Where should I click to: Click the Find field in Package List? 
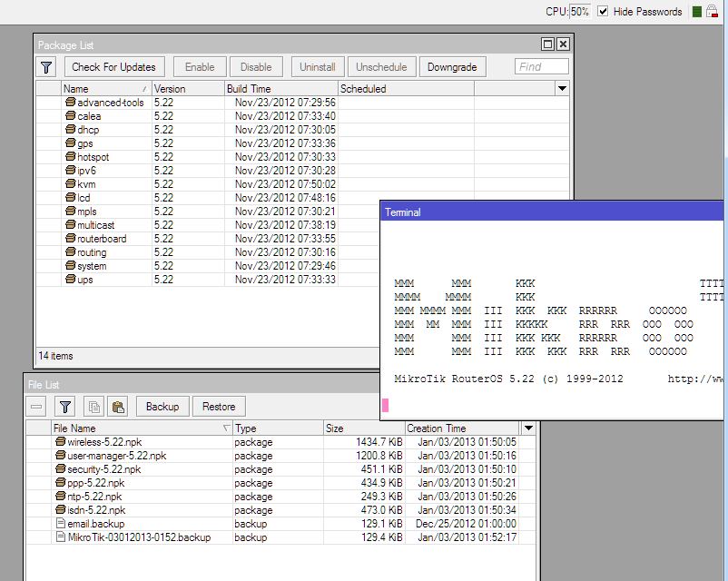click(541, 67)
